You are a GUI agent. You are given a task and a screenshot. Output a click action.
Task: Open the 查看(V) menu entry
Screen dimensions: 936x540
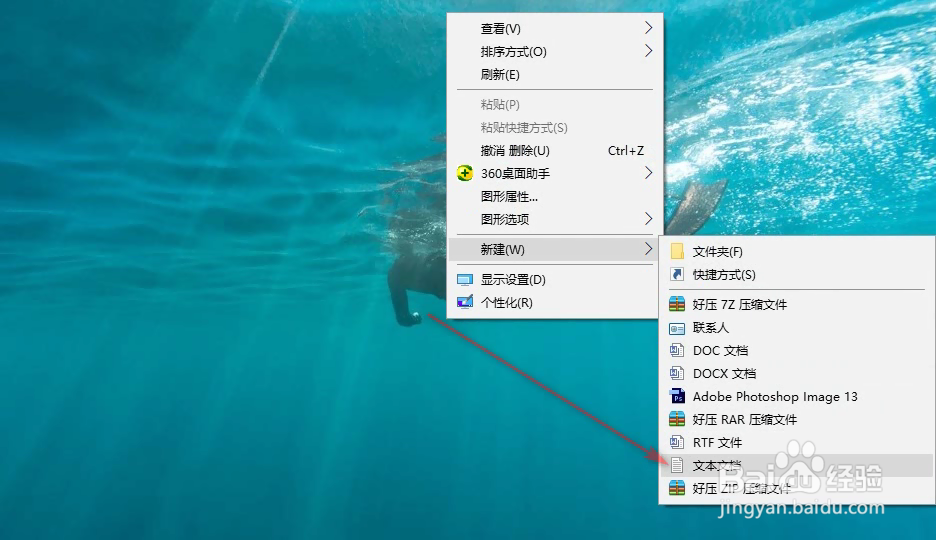click(x=555, y=29)
